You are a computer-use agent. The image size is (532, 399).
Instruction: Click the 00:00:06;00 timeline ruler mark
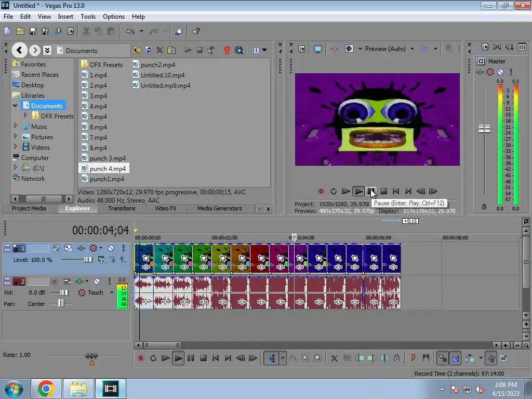click(x=378, y=238)
